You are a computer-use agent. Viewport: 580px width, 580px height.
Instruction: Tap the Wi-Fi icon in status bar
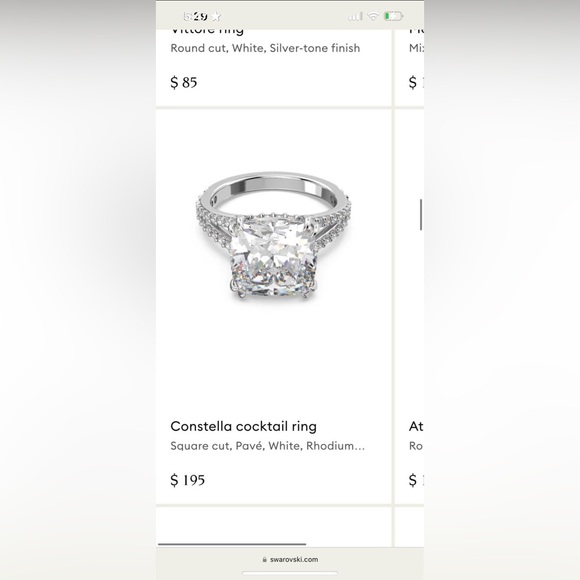coord(373,16)
